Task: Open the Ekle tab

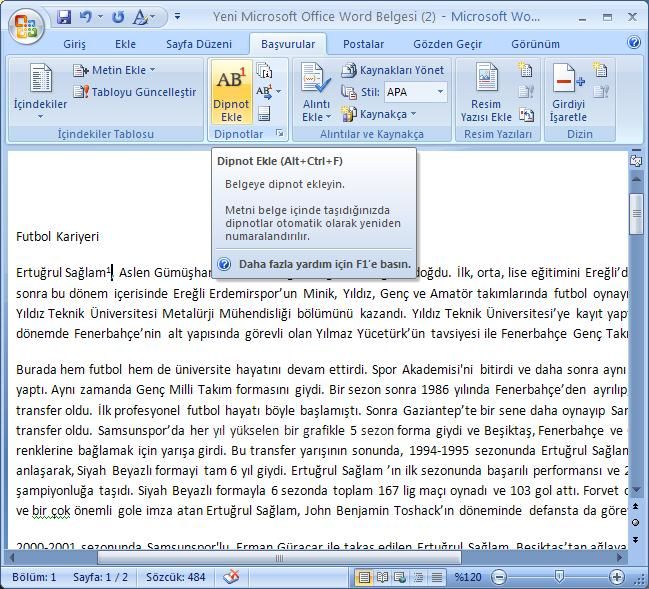Action: pyautogui.click(x=125, y=44)
